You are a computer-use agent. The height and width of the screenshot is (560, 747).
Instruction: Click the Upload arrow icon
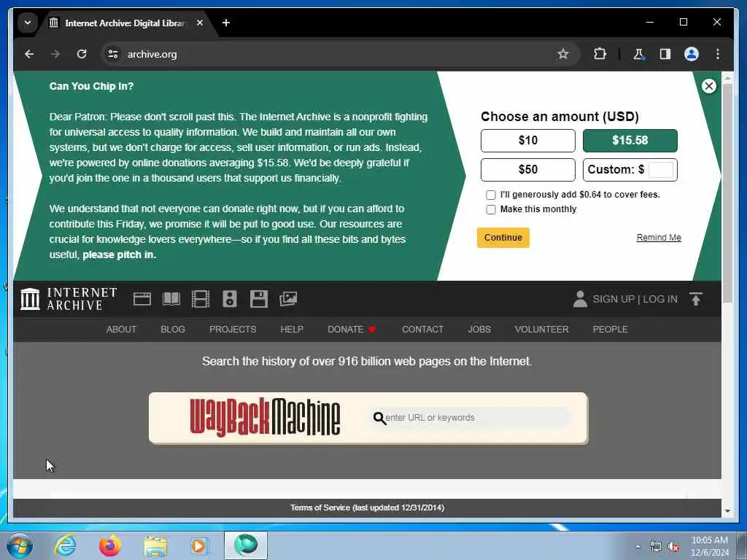coord(696,299)
